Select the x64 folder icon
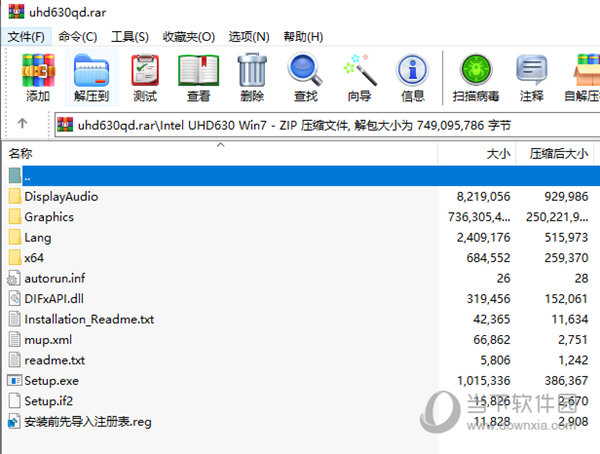 click(x=15, y=258)
